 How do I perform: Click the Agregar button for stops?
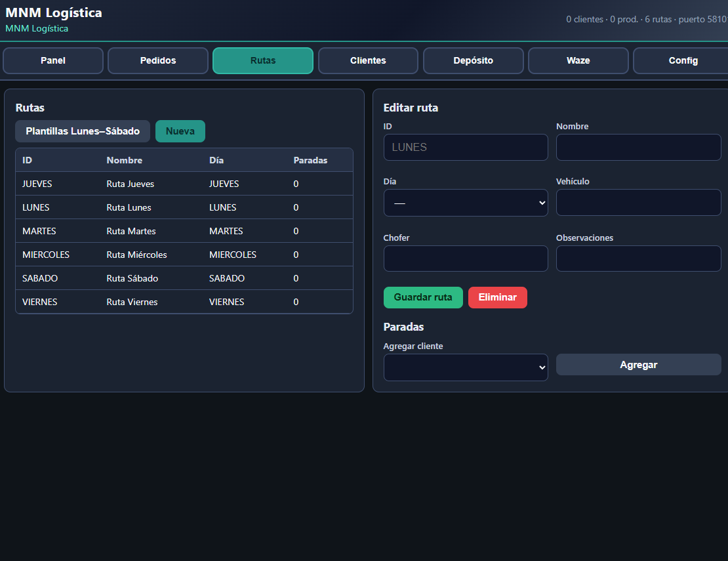click(x=638, y=365)
